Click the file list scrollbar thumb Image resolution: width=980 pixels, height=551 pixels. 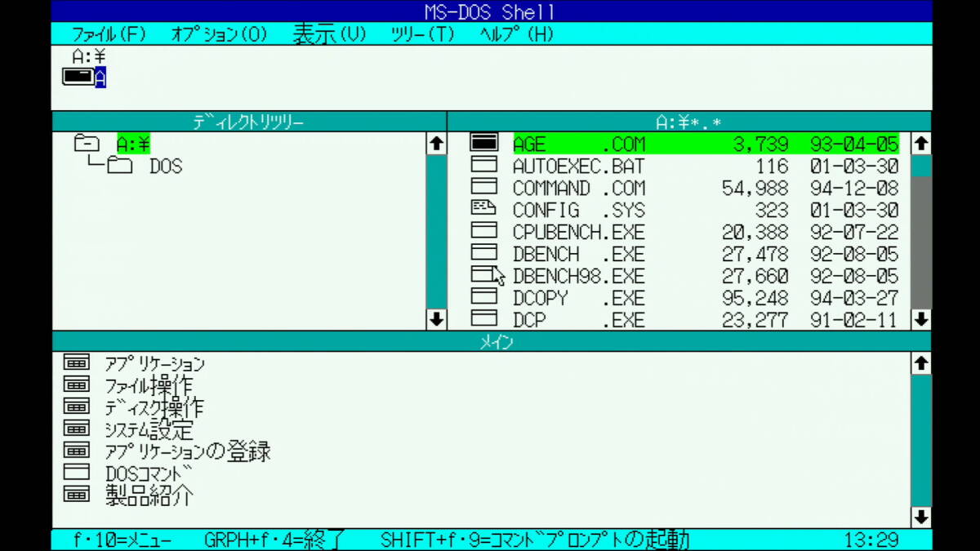(x=921, y=165)
